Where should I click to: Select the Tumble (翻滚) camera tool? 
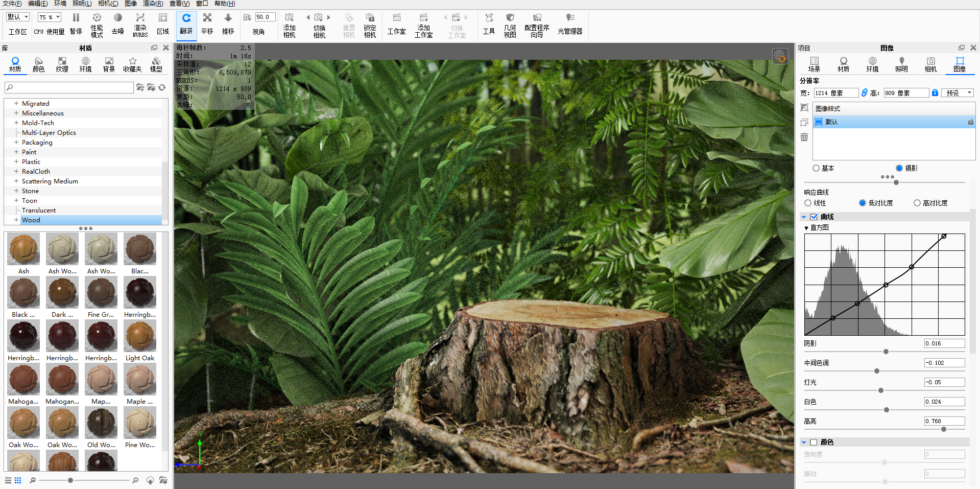186,24
